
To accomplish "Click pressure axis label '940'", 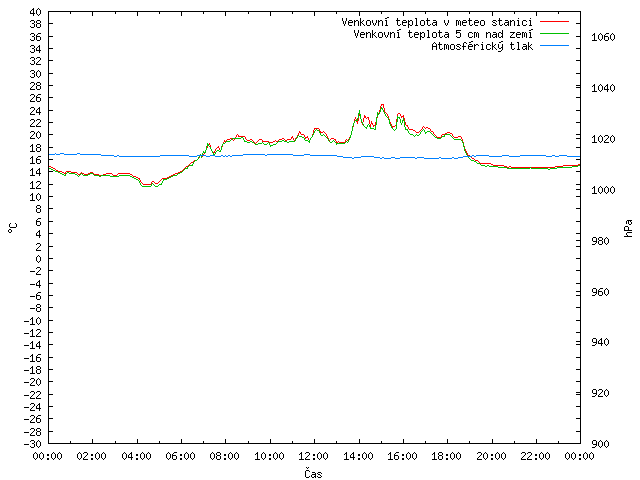I will pos(600,342).
